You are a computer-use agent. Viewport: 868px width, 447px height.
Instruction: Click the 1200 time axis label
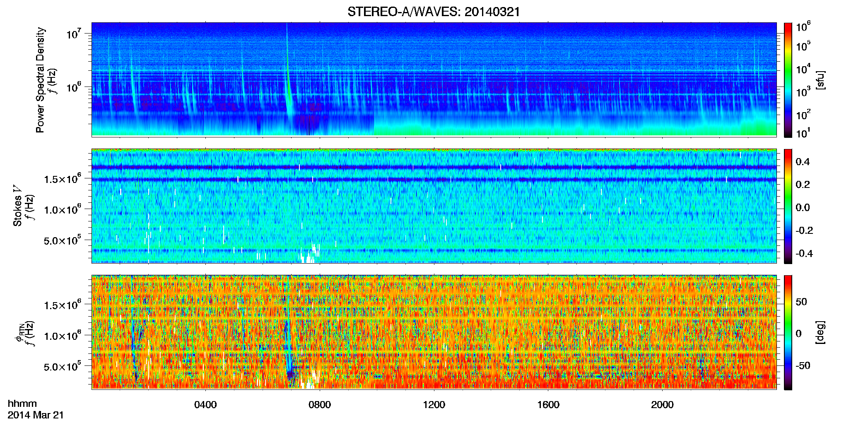coord(434,405)
